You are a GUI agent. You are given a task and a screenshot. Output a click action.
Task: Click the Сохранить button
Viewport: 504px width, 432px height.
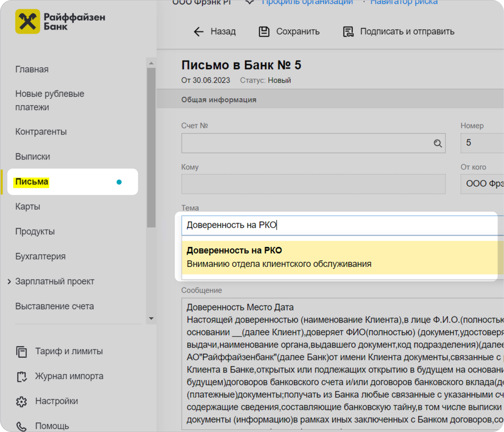point(289,32)
